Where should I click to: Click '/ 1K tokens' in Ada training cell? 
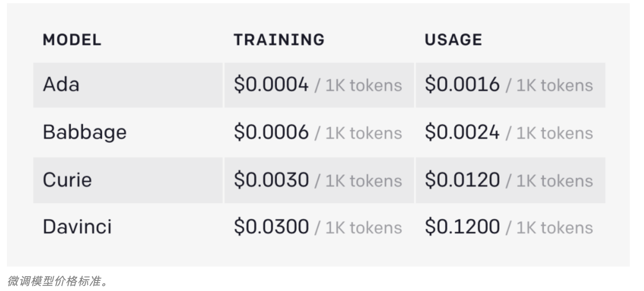click(x=358, y=86)
